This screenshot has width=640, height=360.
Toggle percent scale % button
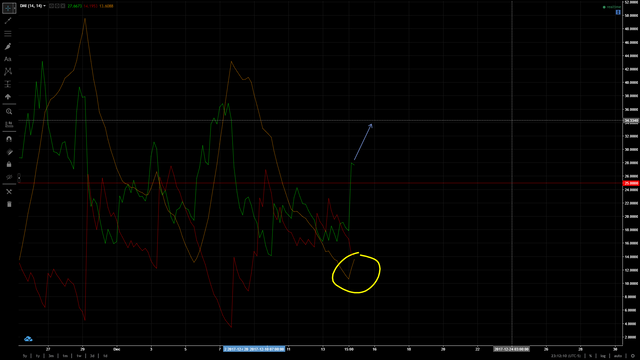590,356
